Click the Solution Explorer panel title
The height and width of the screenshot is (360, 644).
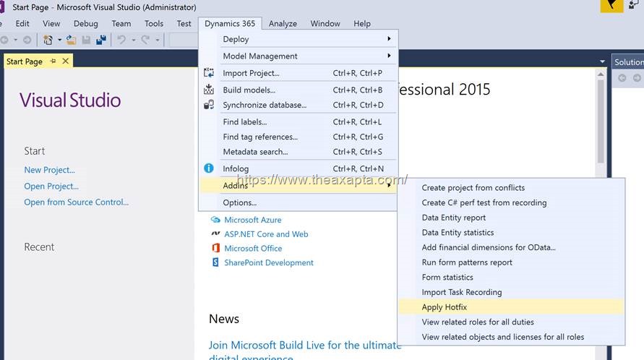tap(629, 61)
